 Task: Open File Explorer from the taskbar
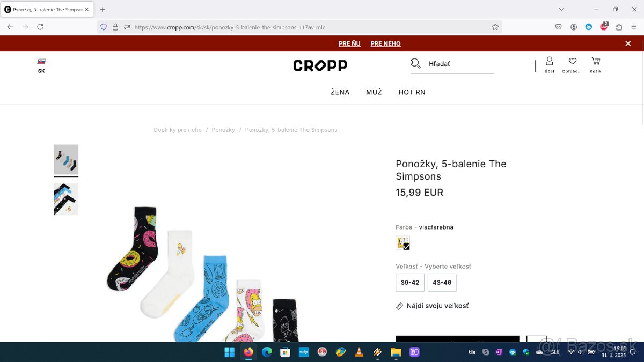396,352
